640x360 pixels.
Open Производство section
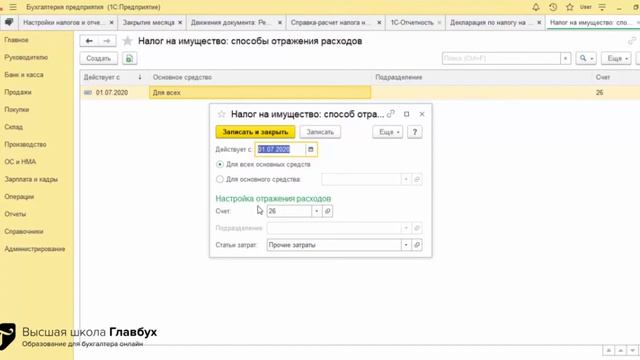(25, 144)
